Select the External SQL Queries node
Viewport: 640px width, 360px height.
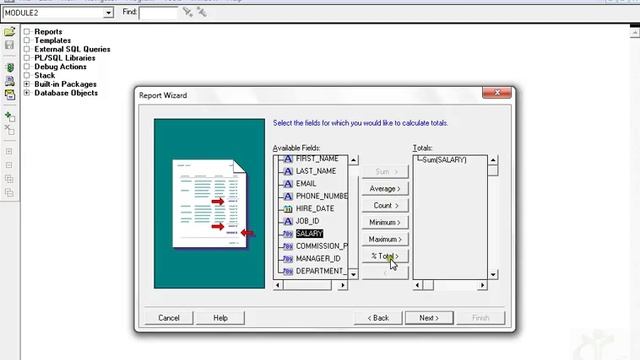point(72,49)
